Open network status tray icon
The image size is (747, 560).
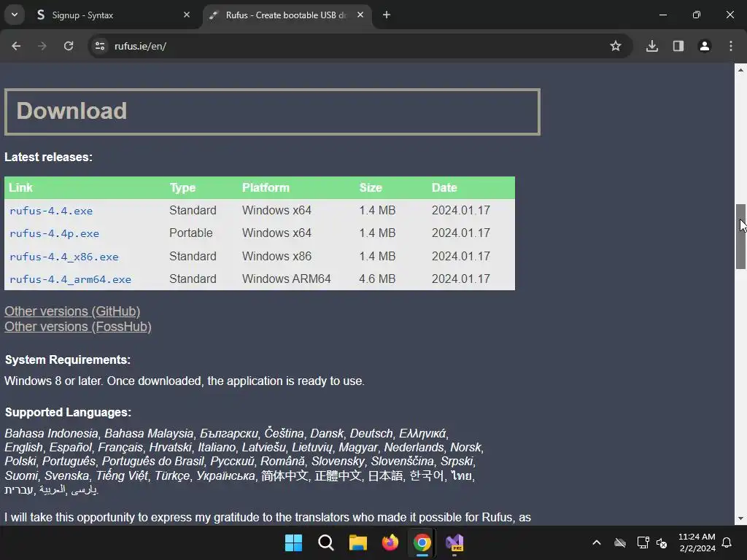pos(643,542)
